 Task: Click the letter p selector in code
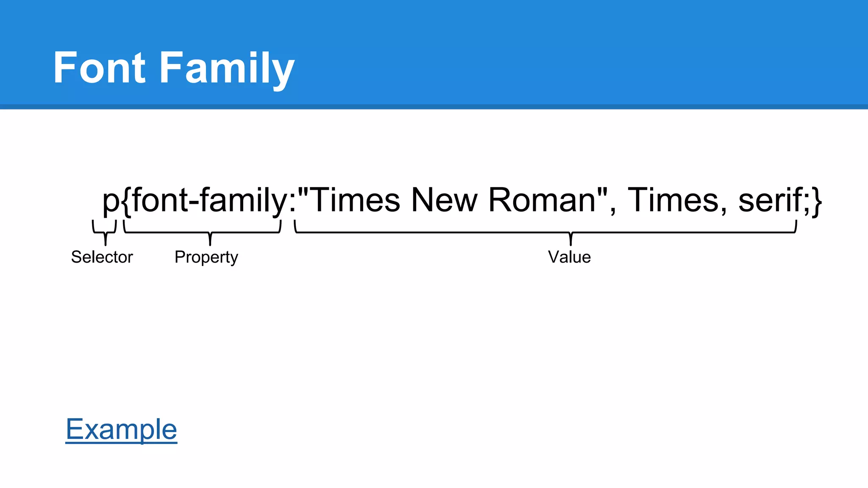[x=111, y=201]
